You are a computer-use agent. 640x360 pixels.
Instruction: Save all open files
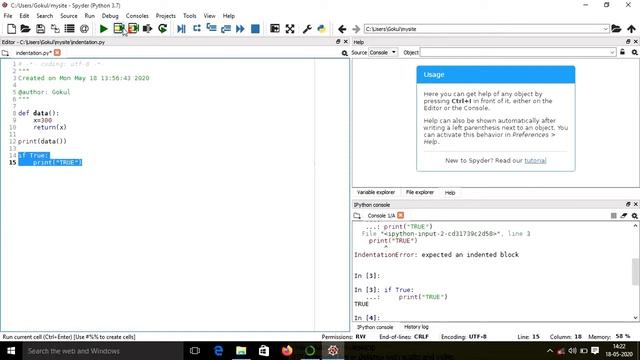pos(55,29)
